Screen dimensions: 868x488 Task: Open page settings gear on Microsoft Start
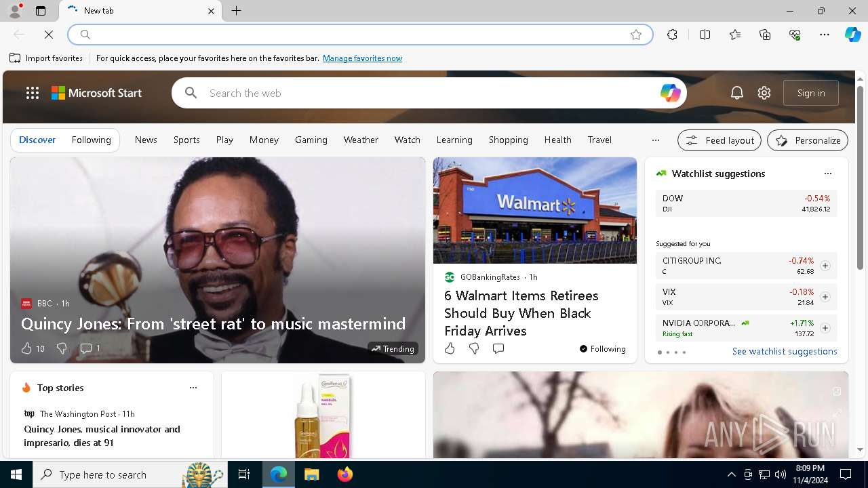(x=764, y=93)
